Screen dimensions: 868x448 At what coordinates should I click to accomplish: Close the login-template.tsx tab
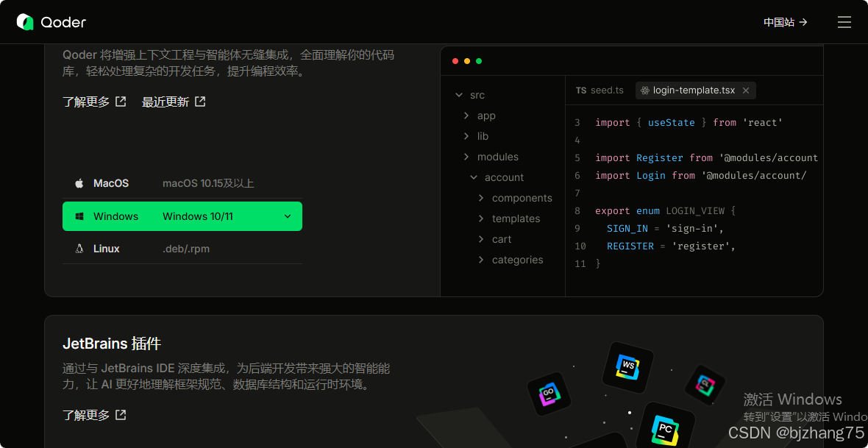746,90
